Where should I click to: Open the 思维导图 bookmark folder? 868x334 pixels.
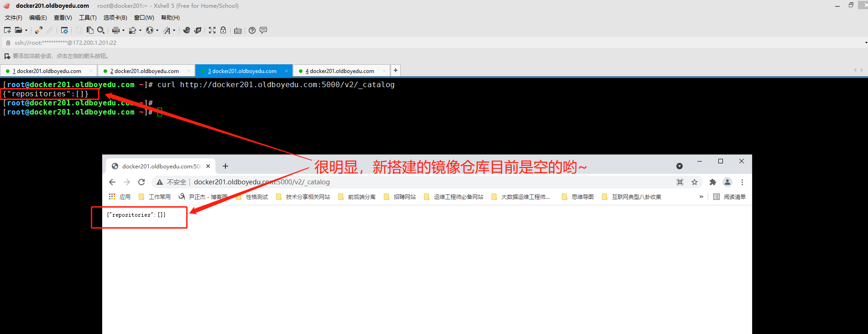pos(578,197)
